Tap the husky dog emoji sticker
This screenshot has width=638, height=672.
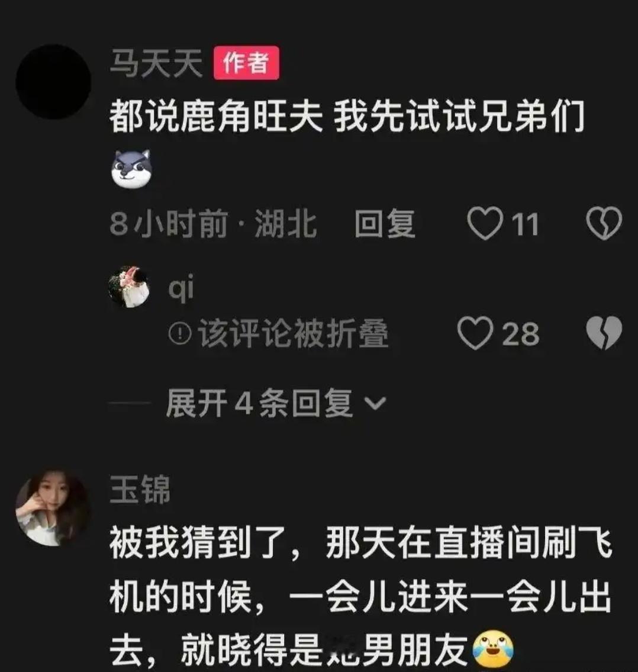pos(131,169)
